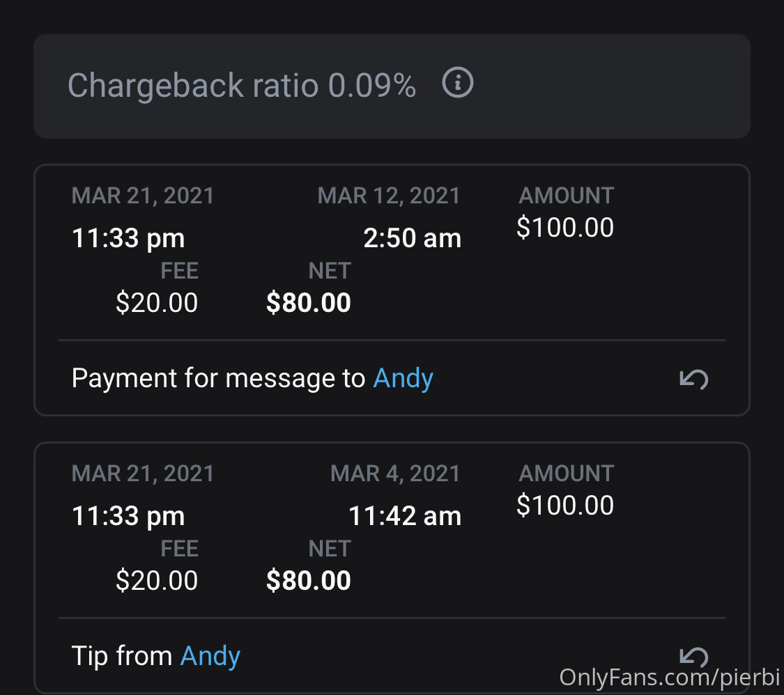
Task: Select $100.00 amount in first transaction
Action: 565,228
